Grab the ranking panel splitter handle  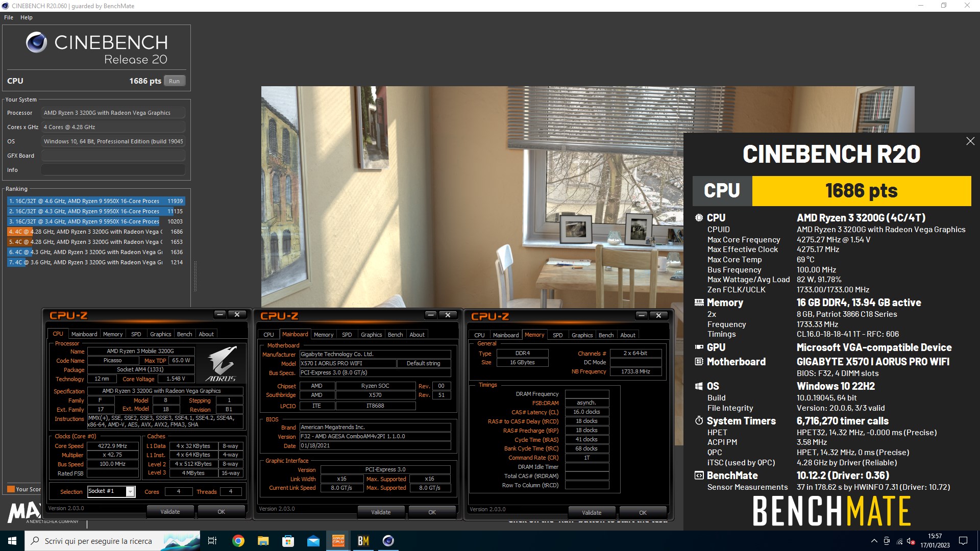tap(195, 276)
